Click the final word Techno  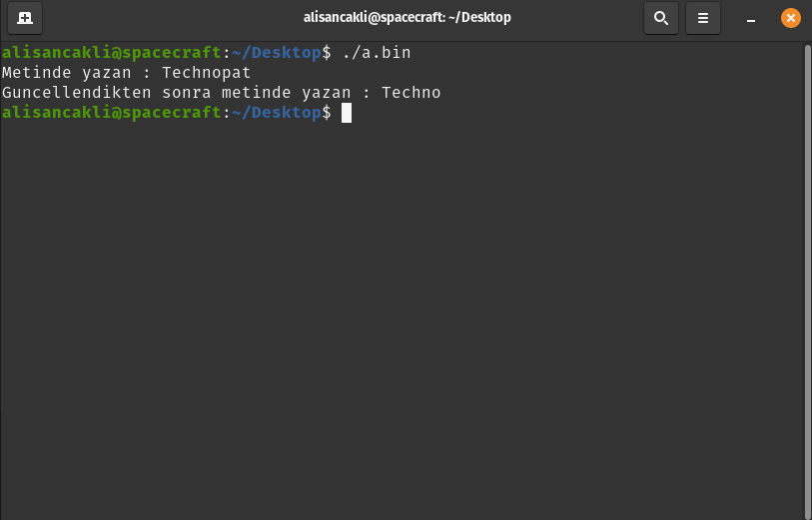(410, 93)
